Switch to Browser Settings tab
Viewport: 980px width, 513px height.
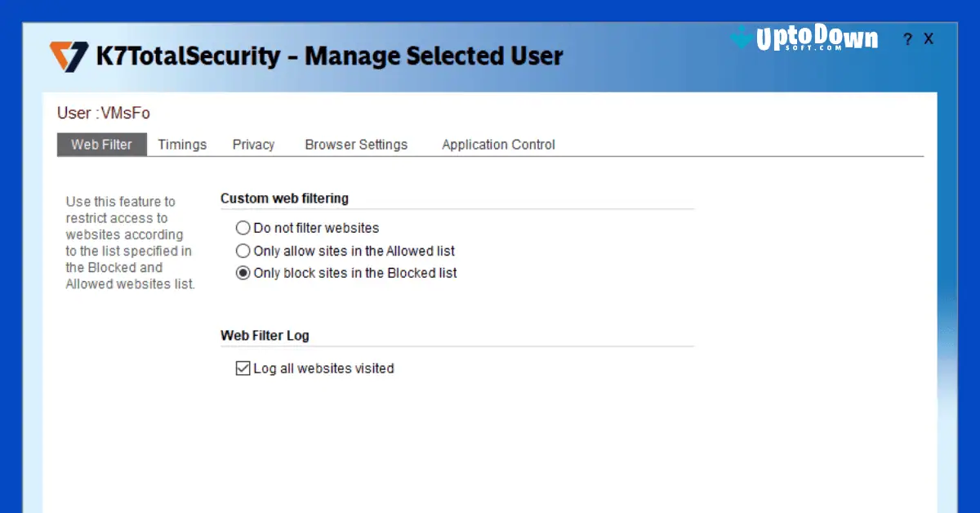356,144
